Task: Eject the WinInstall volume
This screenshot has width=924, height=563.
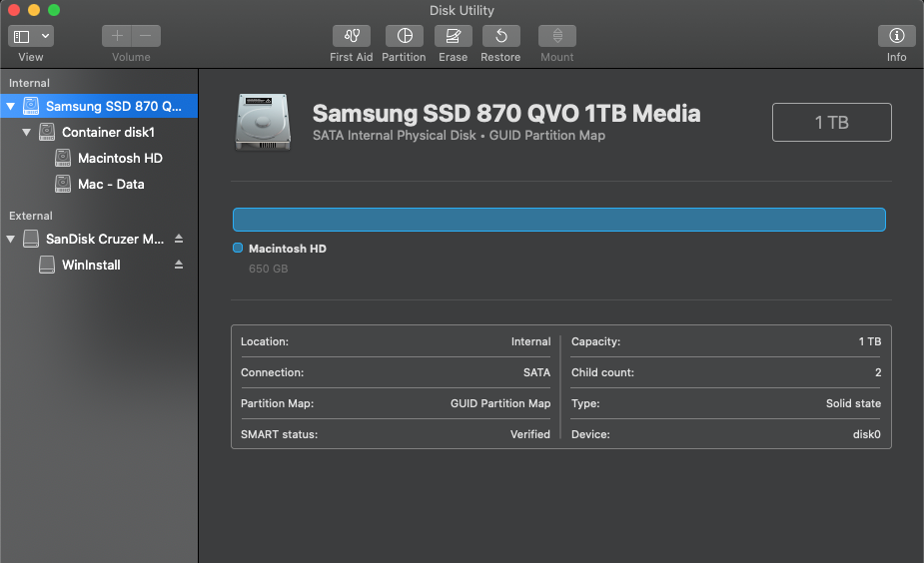Action: coord(179,265)
